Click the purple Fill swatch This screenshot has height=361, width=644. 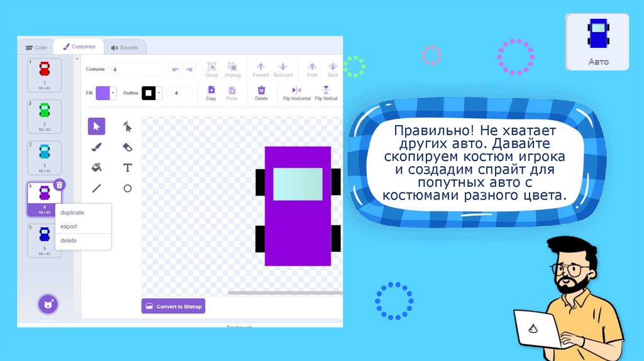(x=103, y=93)
